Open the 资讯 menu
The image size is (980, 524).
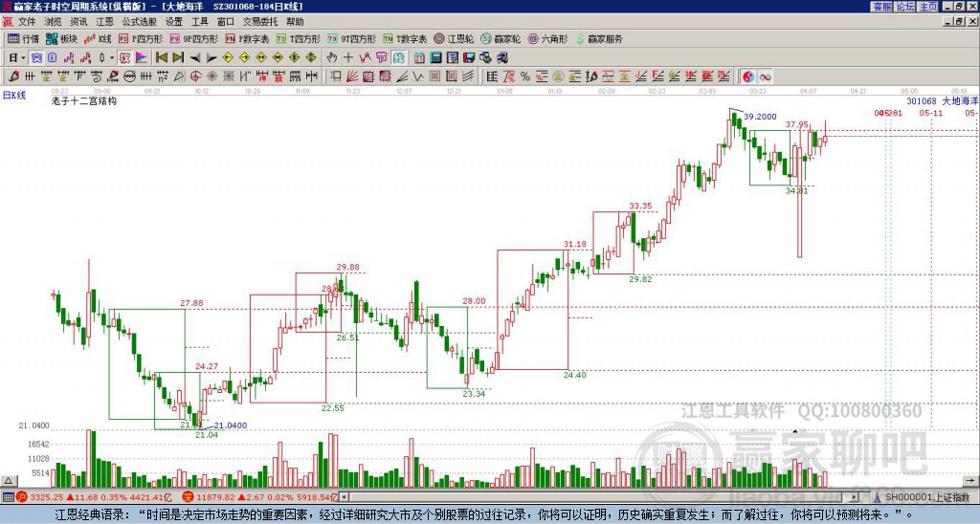(78, 22)
